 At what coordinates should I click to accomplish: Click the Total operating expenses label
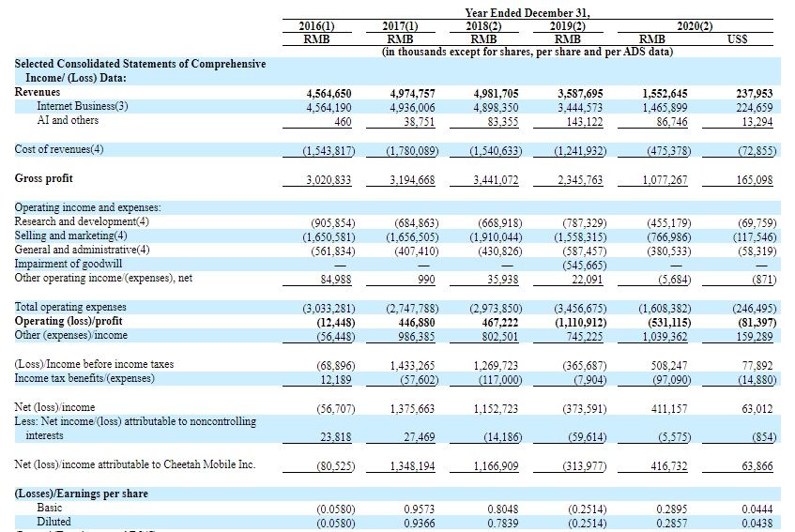coord(70,307)
